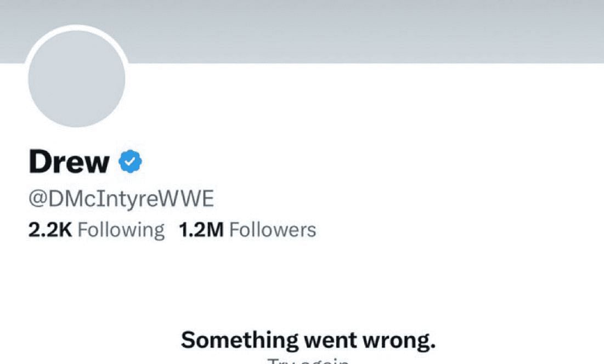
Task: Click the white ring around the avatar
Action: point(77,27)
